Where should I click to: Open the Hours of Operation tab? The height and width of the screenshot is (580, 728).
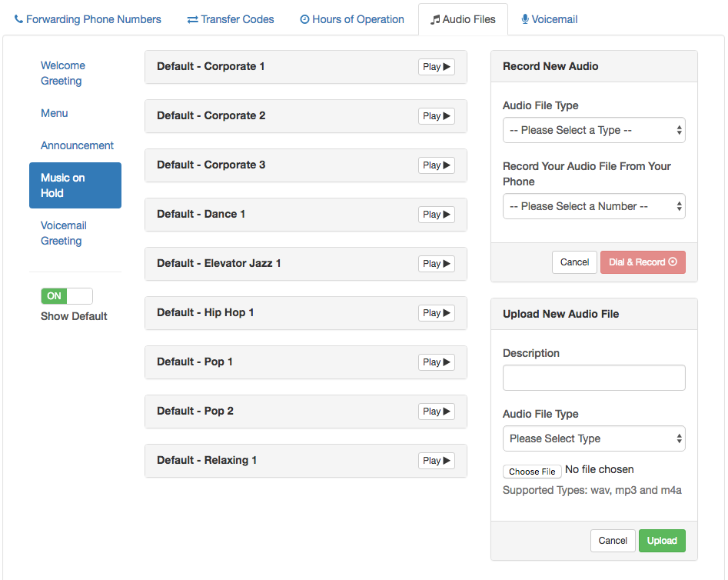coord(352,19)
